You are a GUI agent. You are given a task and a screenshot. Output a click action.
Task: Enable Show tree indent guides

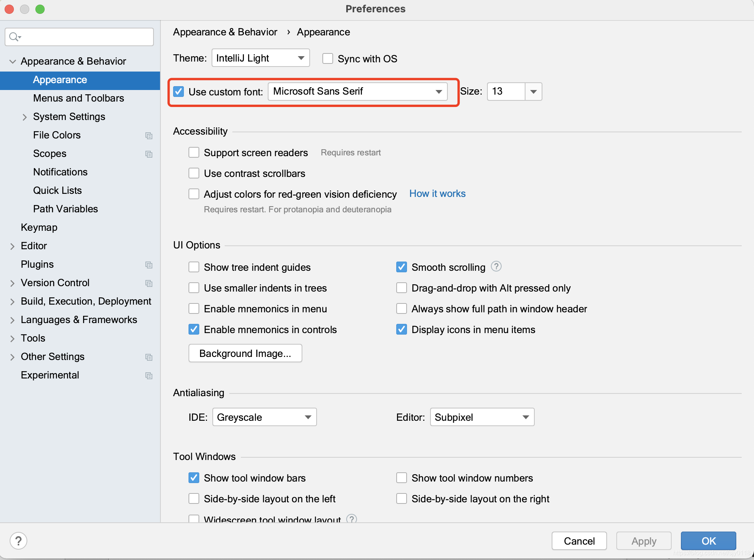tap(194, 267)
